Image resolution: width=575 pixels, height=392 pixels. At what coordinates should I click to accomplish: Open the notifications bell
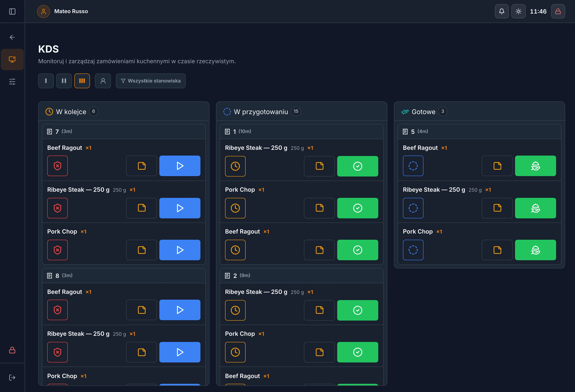pyautogui.click(x=501, y=11)
